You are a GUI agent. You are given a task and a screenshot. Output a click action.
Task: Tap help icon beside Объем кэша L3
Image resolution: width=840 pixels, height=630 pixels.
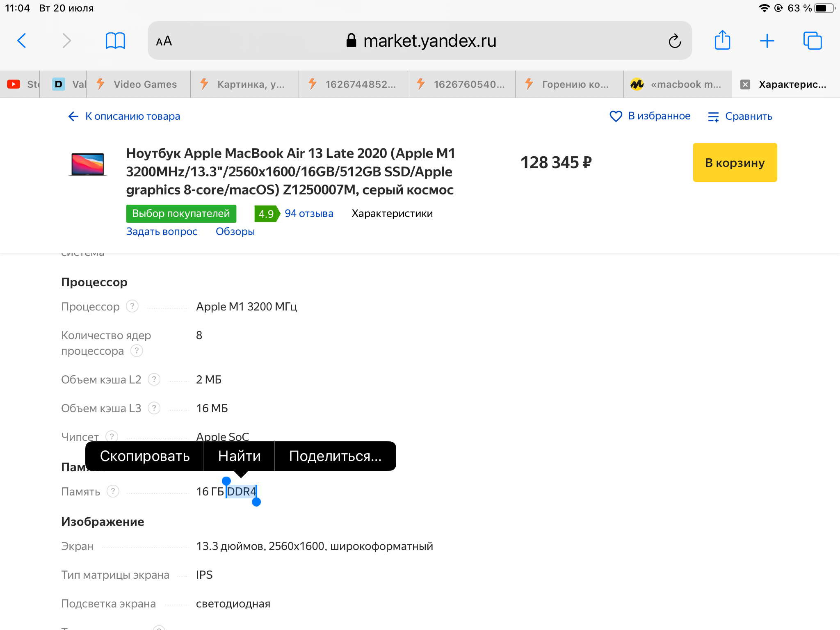tap(154, 408)
